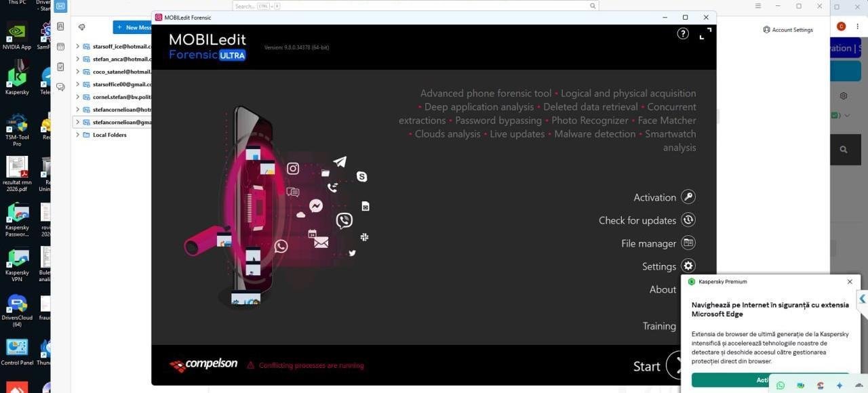
Task: Click the Instagram icon in the illustration
Action: tap(293, 169)
